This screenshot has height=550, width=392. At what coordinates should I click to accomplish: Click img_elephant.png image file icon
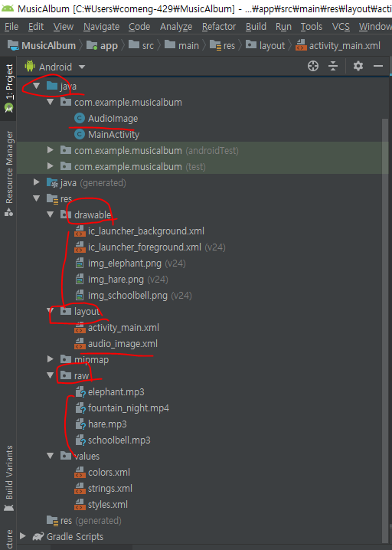80,263
